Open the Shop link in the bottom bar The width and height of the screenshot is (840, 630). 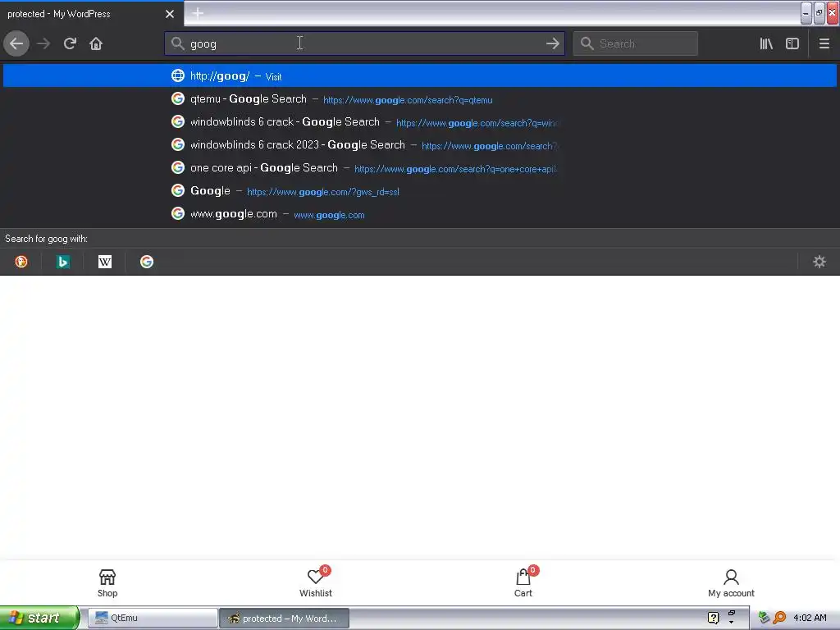pyautogui.click(x=107, y=583)
